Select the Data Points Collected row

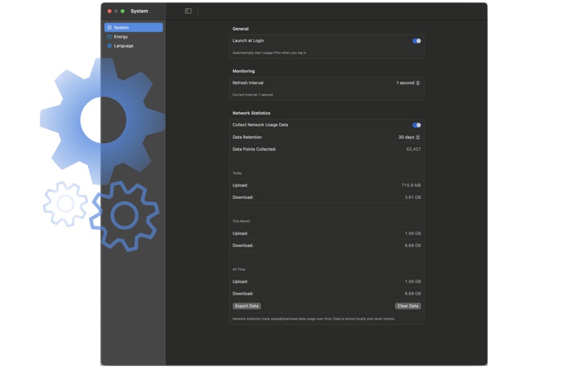click(327, 149)
